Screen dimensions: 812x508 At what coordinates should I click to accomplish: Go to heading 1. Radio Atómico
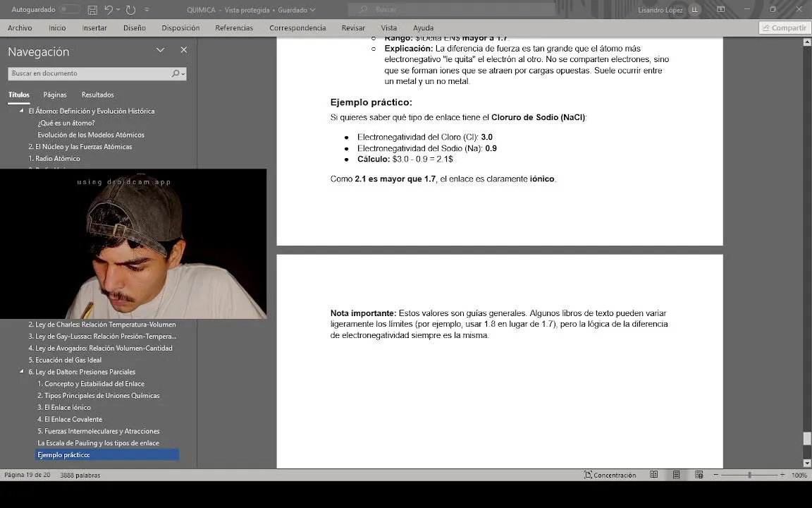54,159
